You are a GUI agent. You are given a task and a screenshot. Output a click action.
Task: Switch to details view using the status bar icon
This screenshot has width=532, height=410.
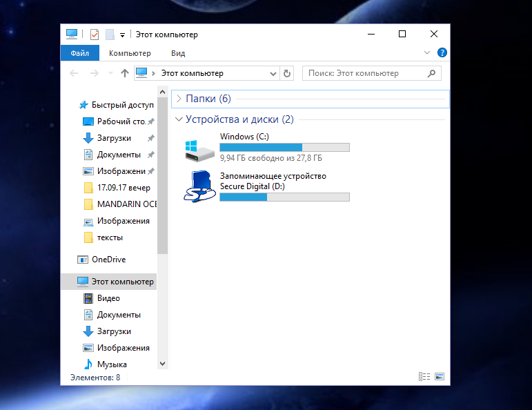coord(424,376)
